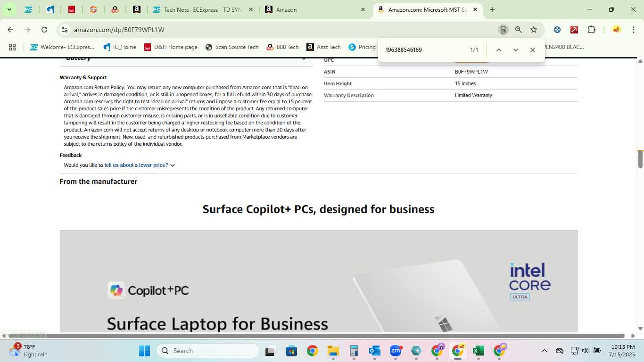Click the find bar search text field
The width and height of the screenshot is (644, 362).
424,50
